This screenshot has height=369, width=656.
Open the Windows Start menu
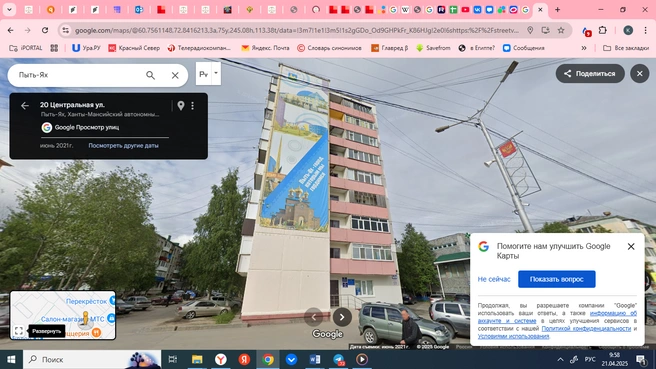11,359
